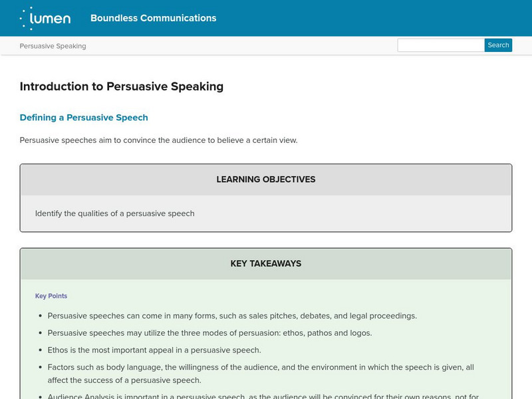Click the sentence beginning 'Persuasive speeches aim'
Screen dimensions: 532x399
(x=158, y=140)
